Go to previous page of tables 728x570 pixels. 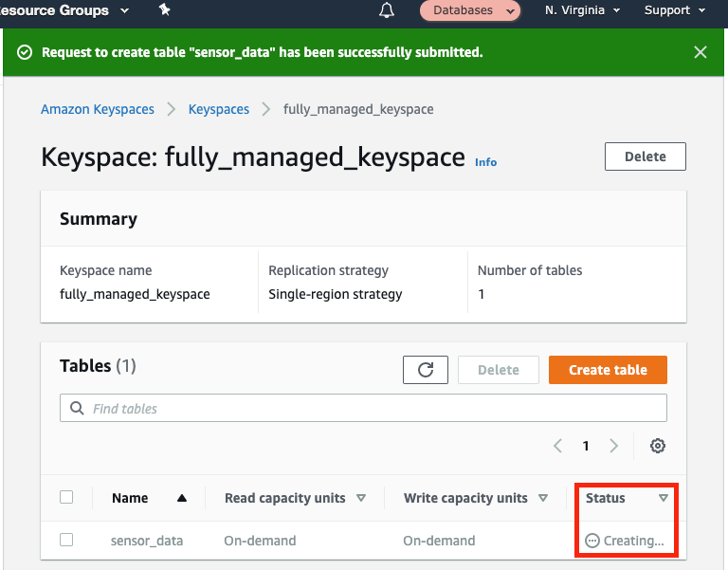click(558, 446)
